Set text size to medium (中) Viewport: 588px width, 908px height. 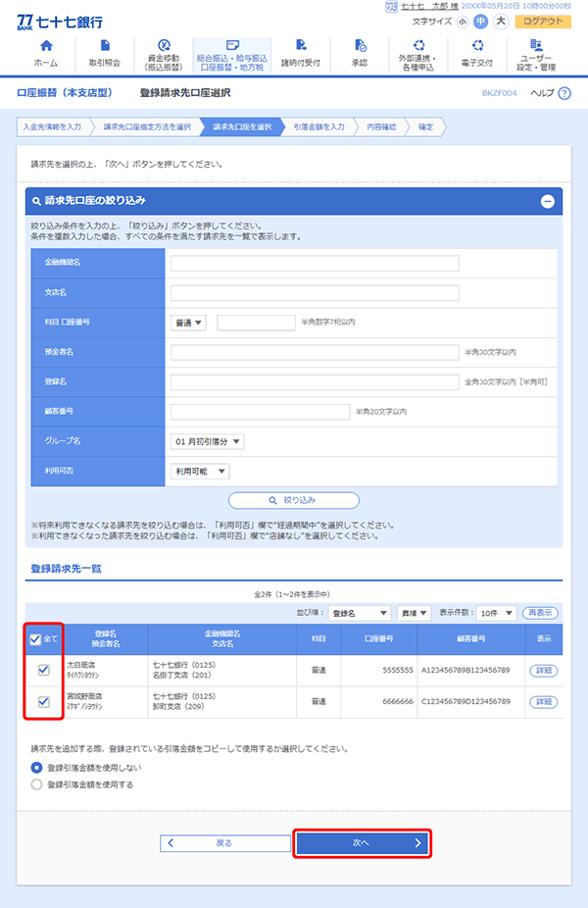coord(481,22)
